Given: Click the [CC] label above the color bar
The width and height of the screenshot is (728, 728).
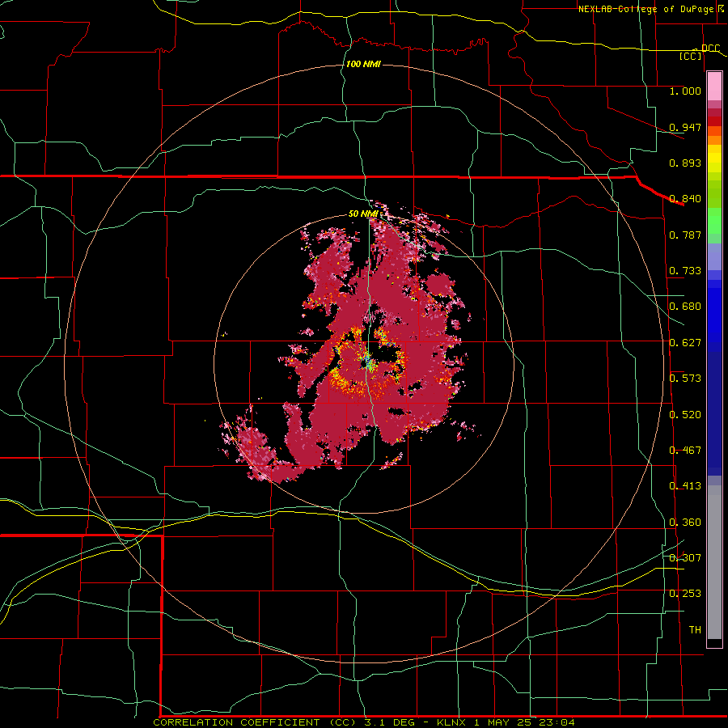Looking at the screenshot, I should 691,56.
